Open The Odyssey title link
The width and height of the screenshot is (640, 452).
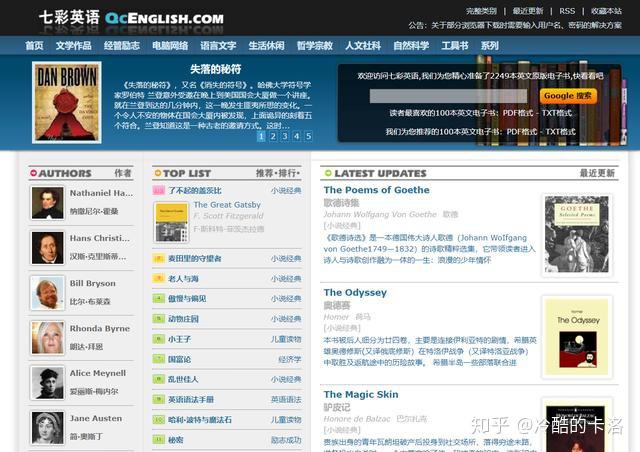pos(355,292)
